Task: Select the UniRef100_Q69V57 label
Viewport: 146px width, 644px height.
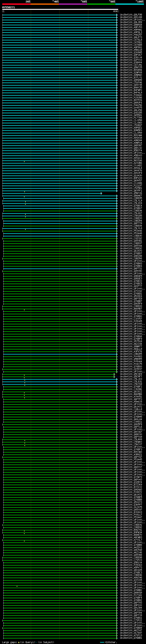Action: 131,180
